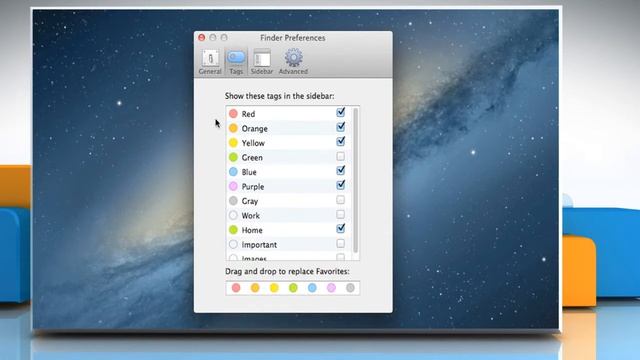Uncheck the Home tag checkbox
Screen dimensions: 640x360
tap(340, 229)
